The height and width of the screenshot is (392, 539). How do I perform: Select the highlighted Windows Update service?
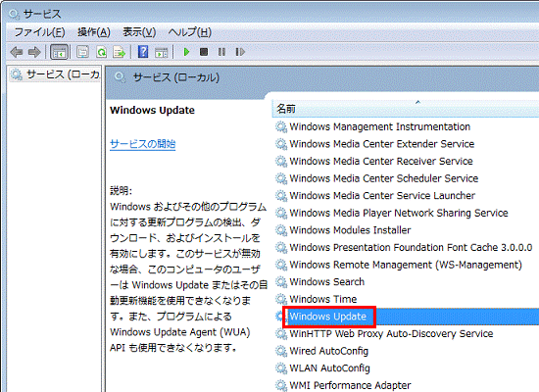click(x=407, y=317)
